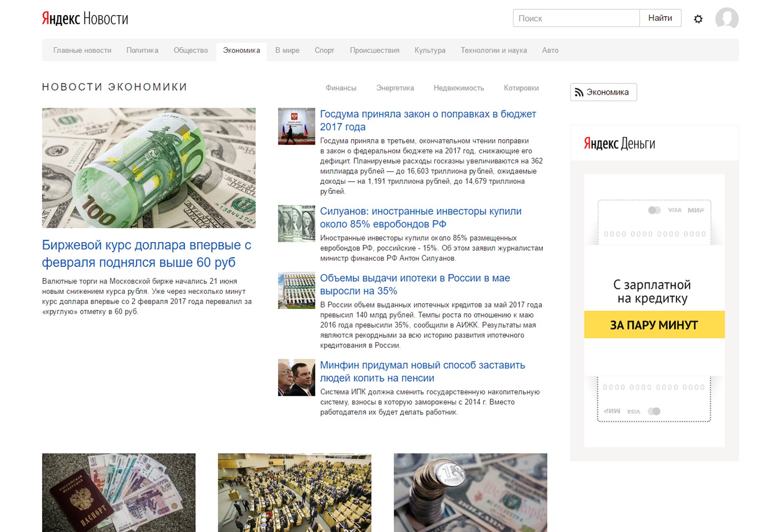Open the Силуанов eurobonds headline

(x=421, y=218)
